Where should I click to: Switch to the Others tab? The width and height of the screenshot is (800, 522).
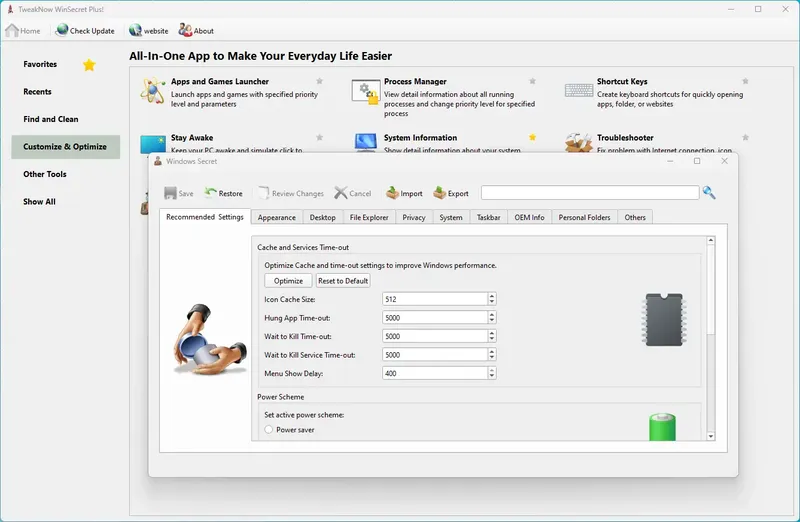coord(635,217)
